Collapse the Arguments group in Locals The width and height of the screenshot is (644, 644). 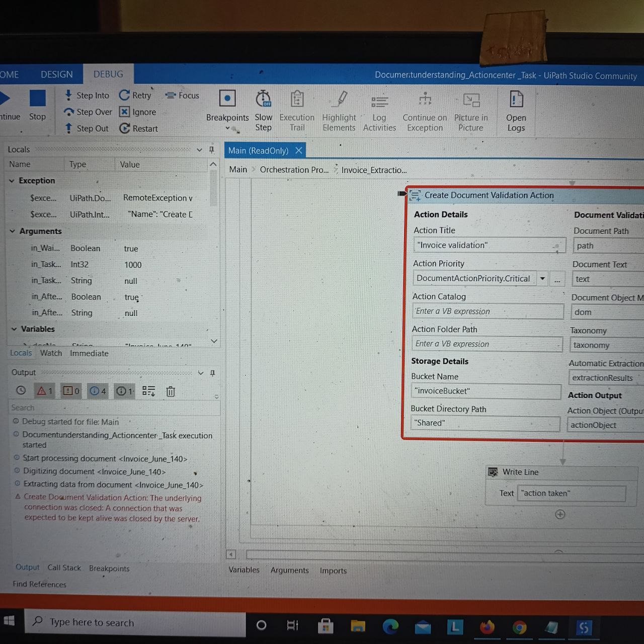click(13, 231)
